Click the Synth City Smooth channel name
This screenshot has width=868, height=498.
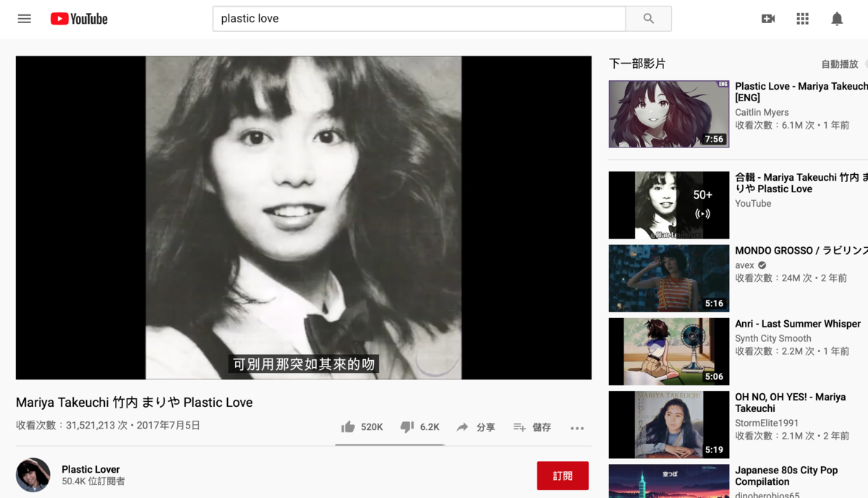(773, 338)
